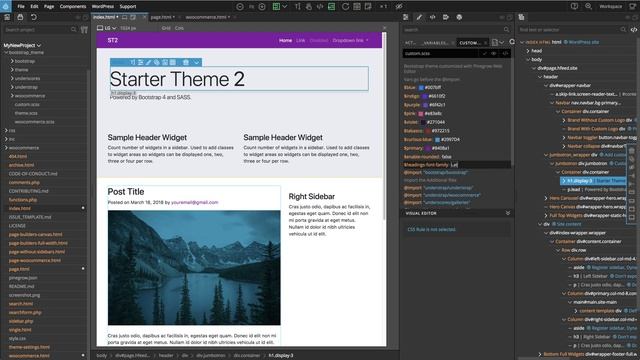
Task: Click the $pink color swatch
Action: pyautogui.click(x=421, y=113)
